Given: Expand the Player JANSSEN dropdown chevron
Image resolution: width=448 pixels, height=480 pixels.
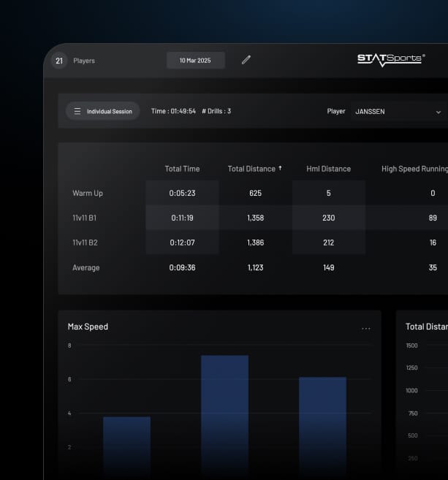Looking at the screenshot, I should [438, 112].
